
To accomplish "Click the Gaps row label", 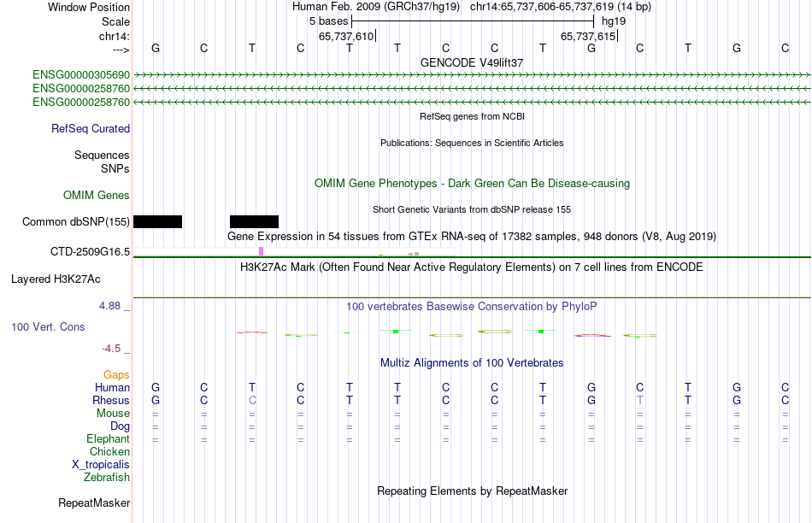I will [116, 374].
